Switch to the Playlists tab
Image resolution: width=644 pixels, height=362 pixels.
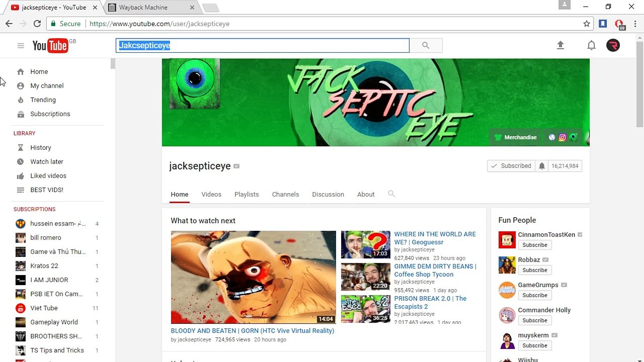[247, 195]
